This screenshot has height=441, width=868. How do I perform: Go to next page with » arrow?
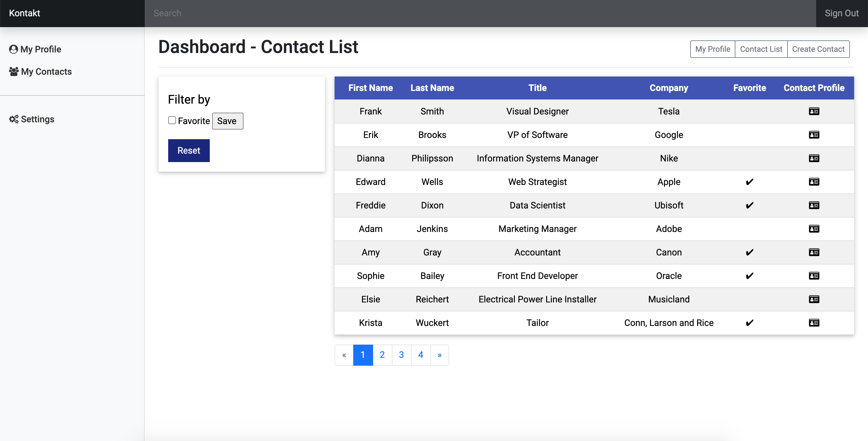pos(439,355)
